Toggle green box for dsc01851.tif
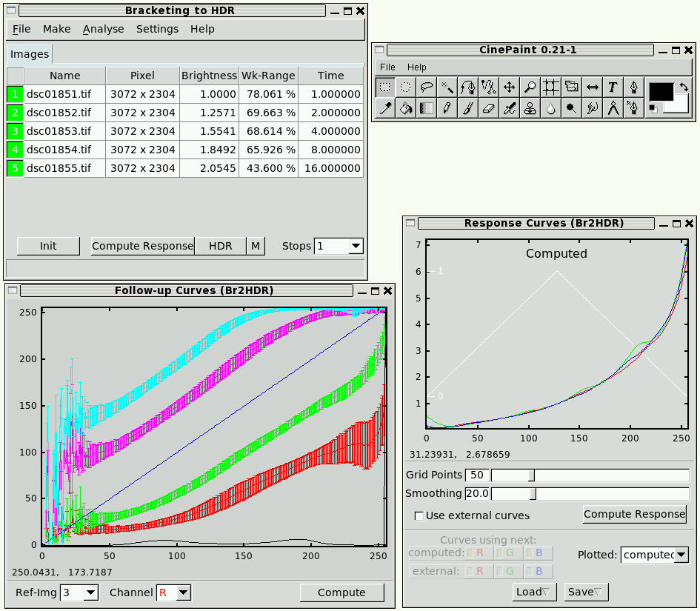The image size is (700, 611). [15, 94]
